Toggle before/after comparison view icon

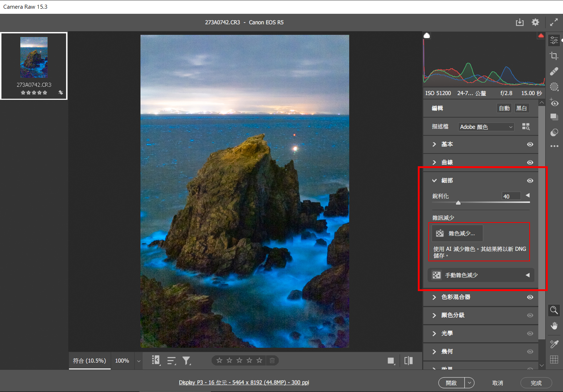408,360
